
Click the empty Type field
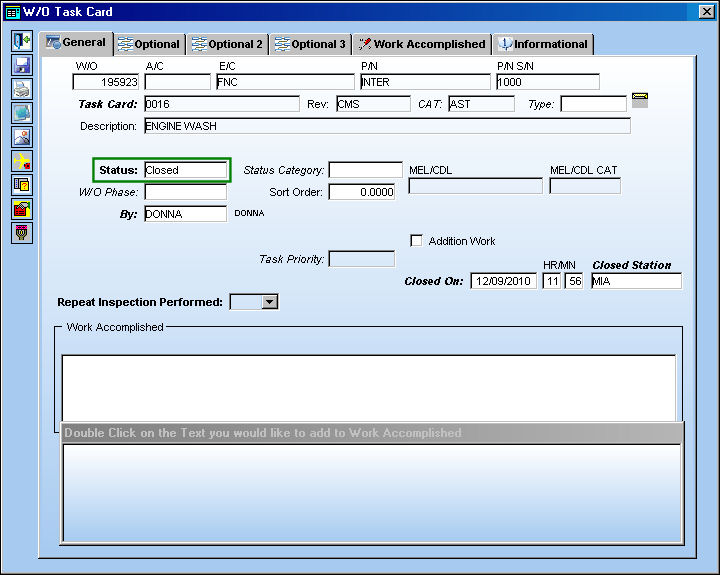click(593, 104)
